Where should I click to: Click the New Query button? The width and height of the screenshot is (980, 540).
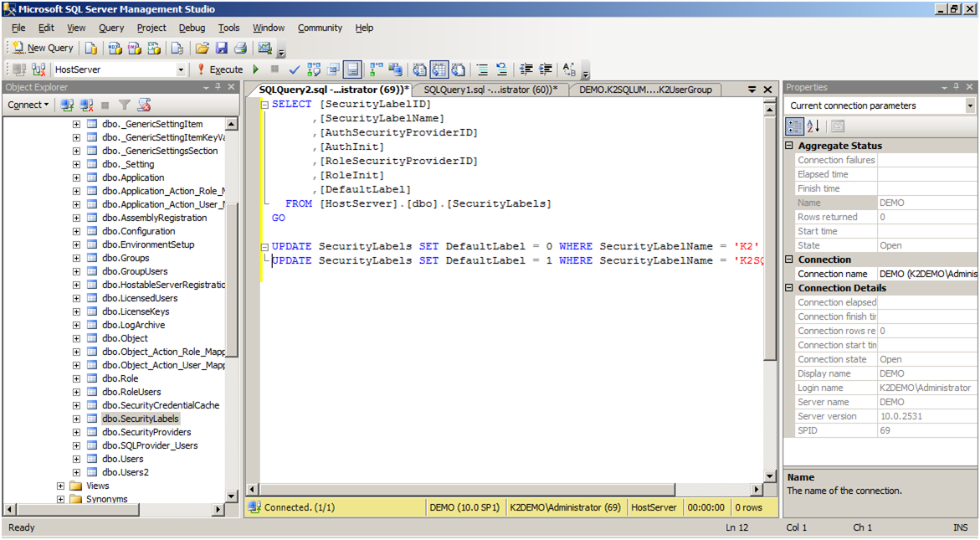click(43, 49)
